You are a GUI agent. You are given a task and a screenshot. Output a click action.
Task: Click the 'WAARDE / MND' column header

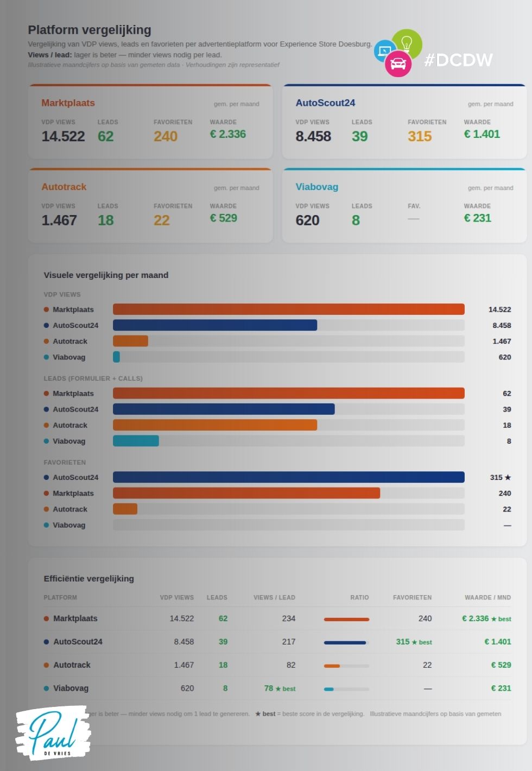click(x=488, y=597)
